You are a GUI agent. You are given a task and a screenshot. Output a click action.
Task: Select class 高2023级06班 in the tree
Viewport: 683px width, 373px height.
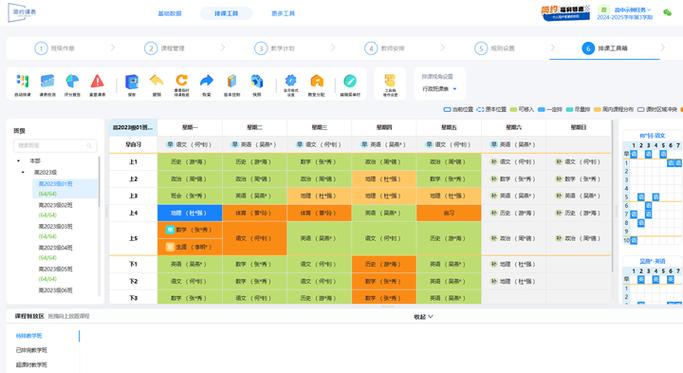[x=55, y=290]
